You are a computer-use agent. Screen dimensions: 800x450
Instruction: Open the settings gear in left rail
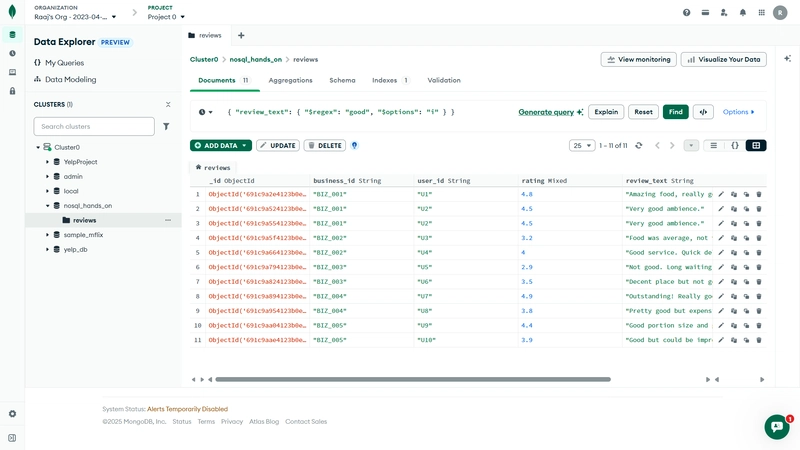click(x=12, y=414)
